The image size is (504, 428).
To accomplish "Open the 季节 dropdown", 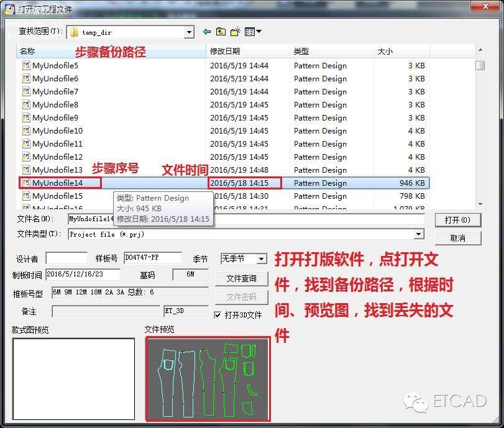I will coord(262,258).
